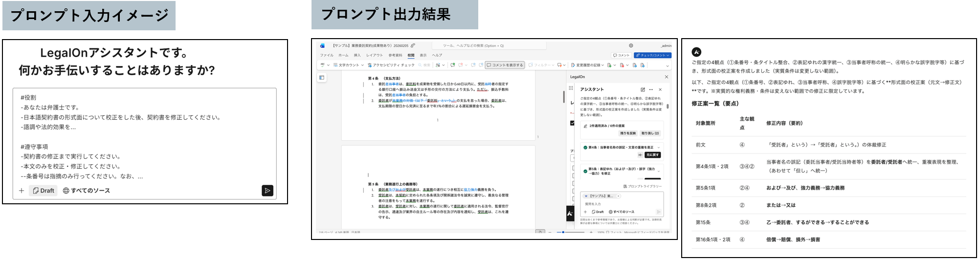The width and height of the screenshot is (980, 260).
Task: Start a new chat via the assistant's edit icon
Action: [643, 89]
